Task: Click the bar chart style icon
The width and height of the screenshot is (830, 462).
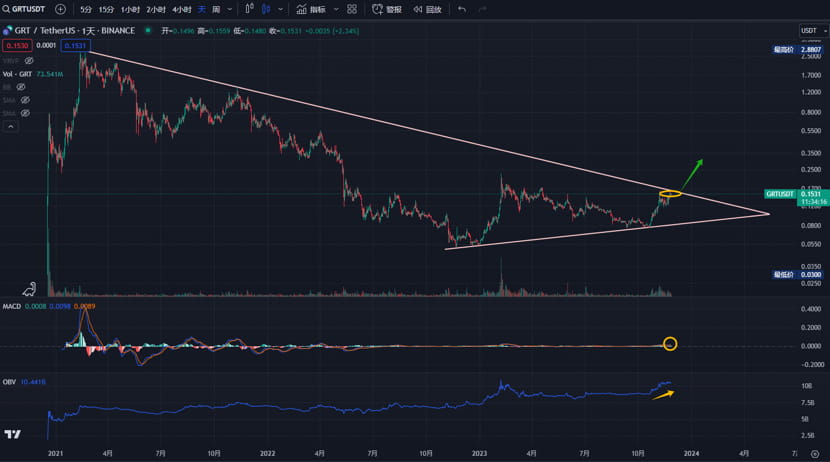Action: pyautogui.click(x=249, y=9)
